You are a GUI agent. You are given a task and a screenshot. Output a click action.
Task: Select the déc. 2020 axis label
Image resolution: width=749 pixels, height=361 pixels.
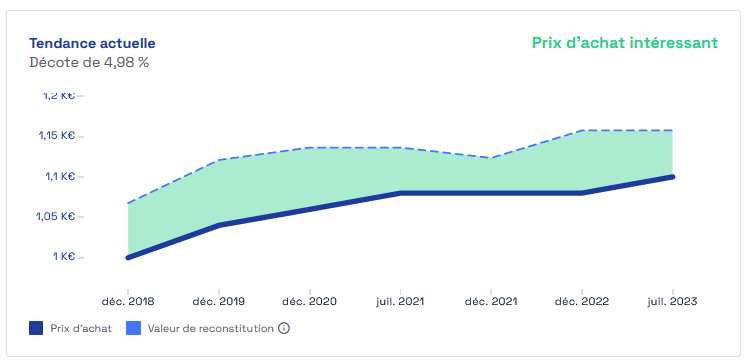click(310, 302)
